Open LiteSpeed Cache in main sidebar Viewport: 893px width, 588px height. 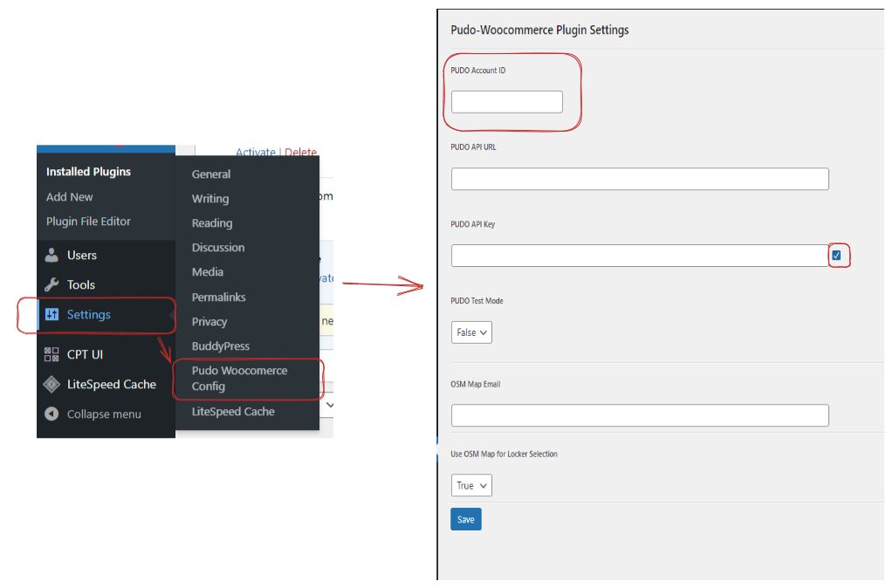point(112,384)
